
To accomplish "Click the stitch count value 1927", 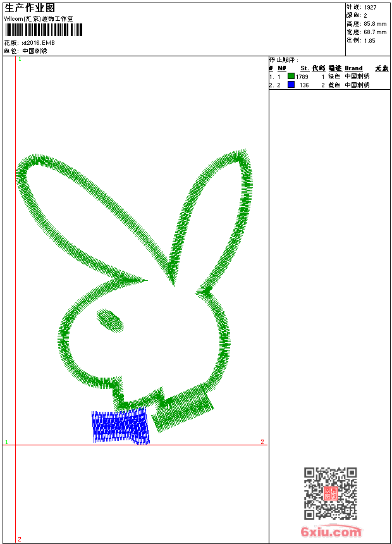I will pyautogui.click(x=370, y=8).
